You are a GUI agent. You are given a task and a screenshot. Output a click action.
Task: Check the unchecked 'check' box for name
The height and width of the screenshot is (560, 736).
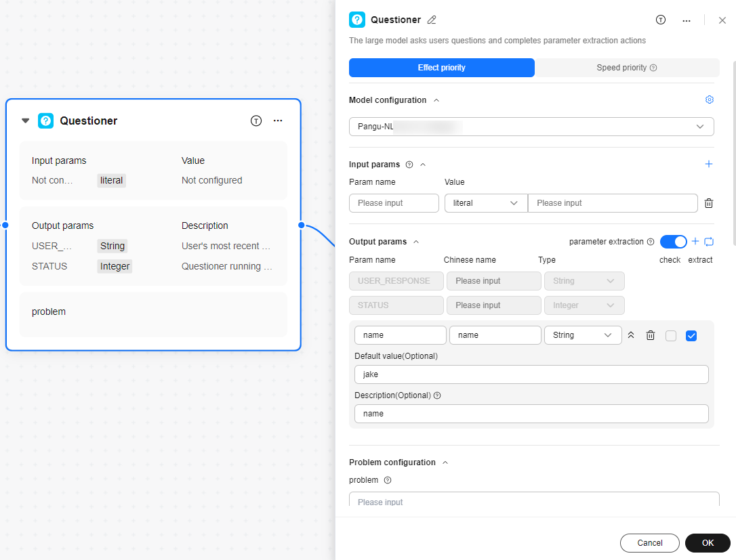tap(671, 336)
